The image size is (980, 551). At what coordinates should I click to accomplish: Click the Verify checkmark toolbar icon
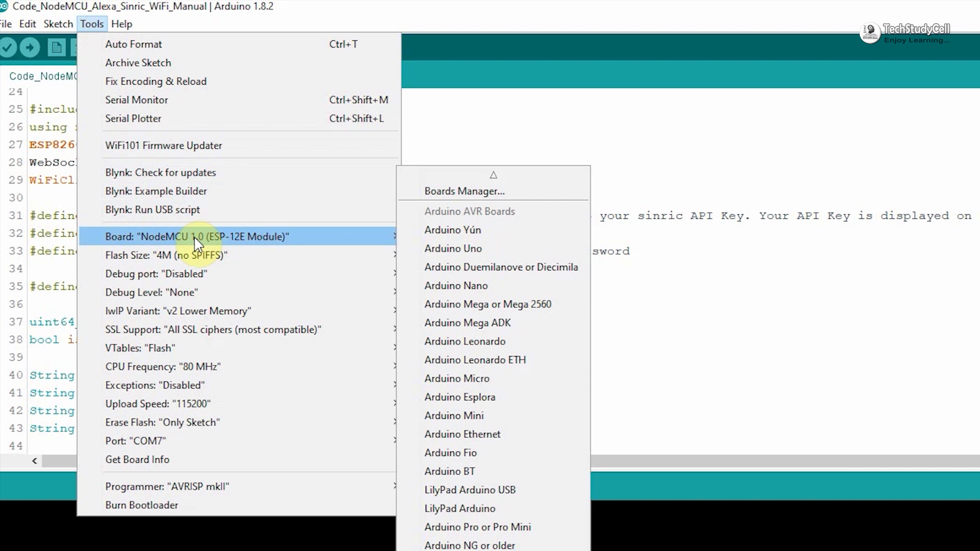(x=8, y=48)
